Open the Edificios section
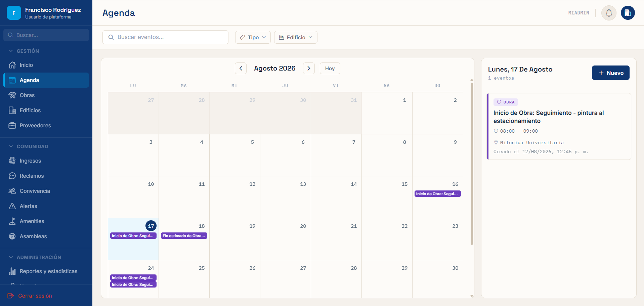Screen dimensions: 644x306 tap(46, 110)
